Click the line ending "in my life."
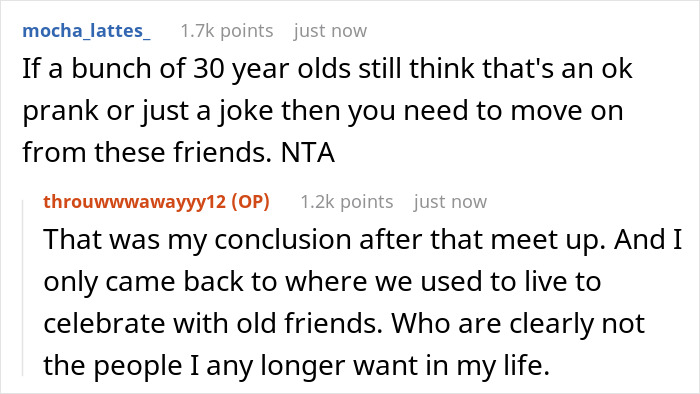The height and width of the screenshot is (394, 700). pyautogui.click(x=296, y=366)
